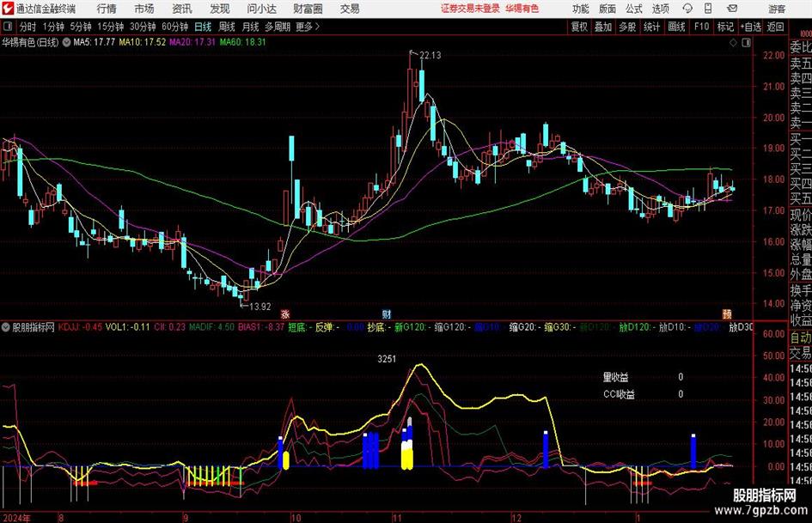
Task: Switch to 60分钟 period tab
Action: (174, 27)
